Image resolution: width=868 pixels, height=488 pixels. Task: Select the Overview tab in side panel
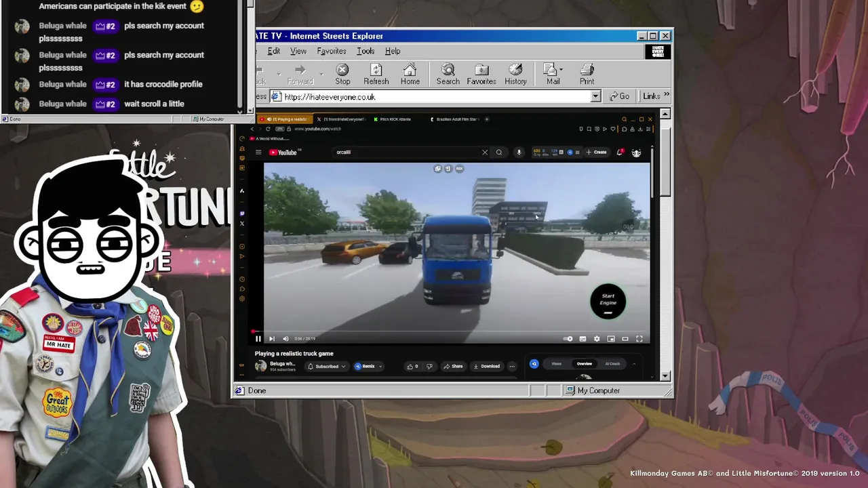[x=585, y=364]
